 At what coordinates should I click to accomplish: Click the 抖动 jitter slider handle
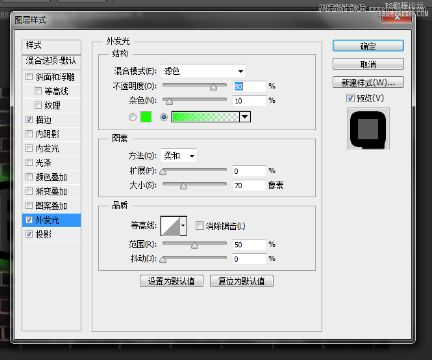[163, 260]
